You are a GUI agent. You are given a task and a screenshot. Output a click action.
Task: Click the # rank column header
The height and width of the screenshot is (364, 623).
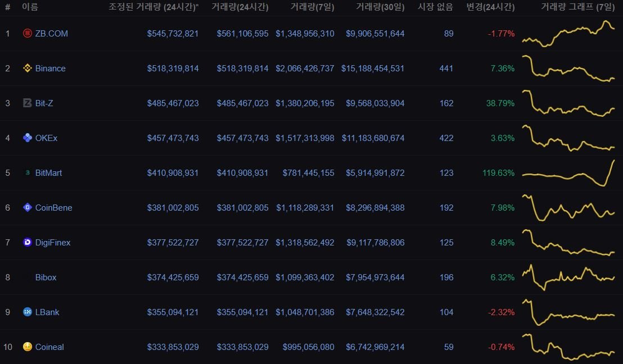point(7,7)
